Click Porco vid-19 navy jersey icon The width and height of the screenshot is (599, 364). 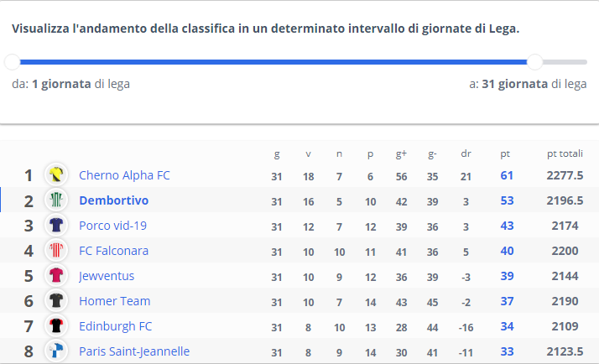click(56, 225)
